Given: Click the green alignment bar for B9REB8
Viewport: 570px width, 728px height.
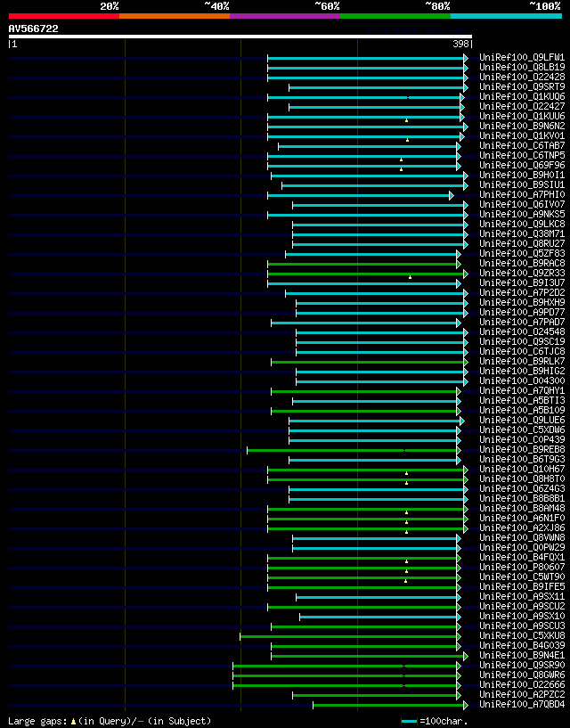Looking at the screenshot, I should [354, 450].
